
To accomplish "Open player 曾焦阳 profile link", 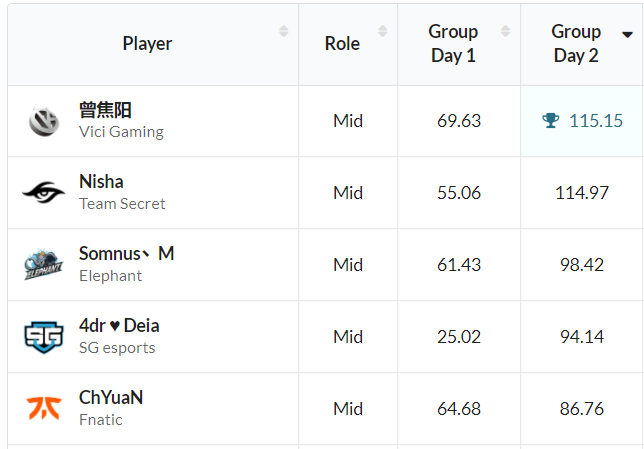I will [105, 110].
